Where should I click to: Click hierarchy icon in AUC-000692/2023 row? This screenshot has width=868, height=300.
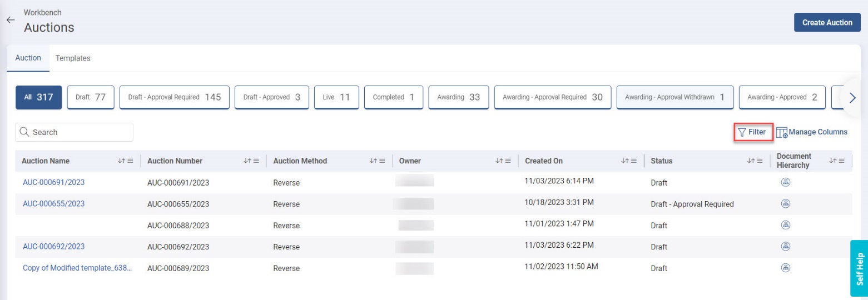coord(786,246)
